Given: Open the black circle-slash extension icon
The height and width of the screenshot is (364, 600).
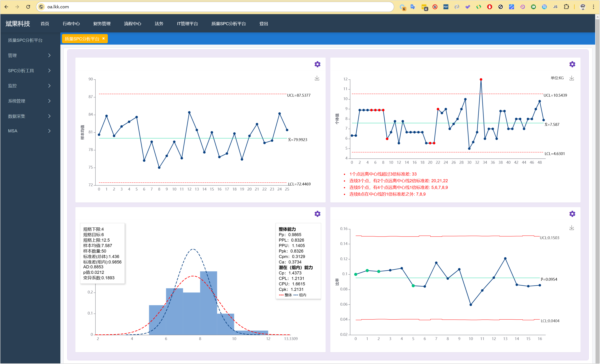Looking at the screenshot, I should tap(501, 7).
